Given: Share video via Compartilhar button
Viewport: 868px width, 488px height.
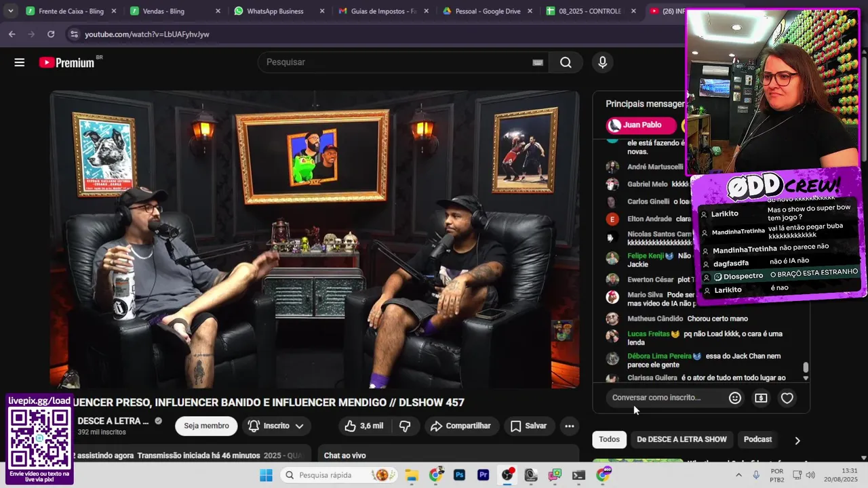Looking at the screenshot, I should (x=460, y=426).
